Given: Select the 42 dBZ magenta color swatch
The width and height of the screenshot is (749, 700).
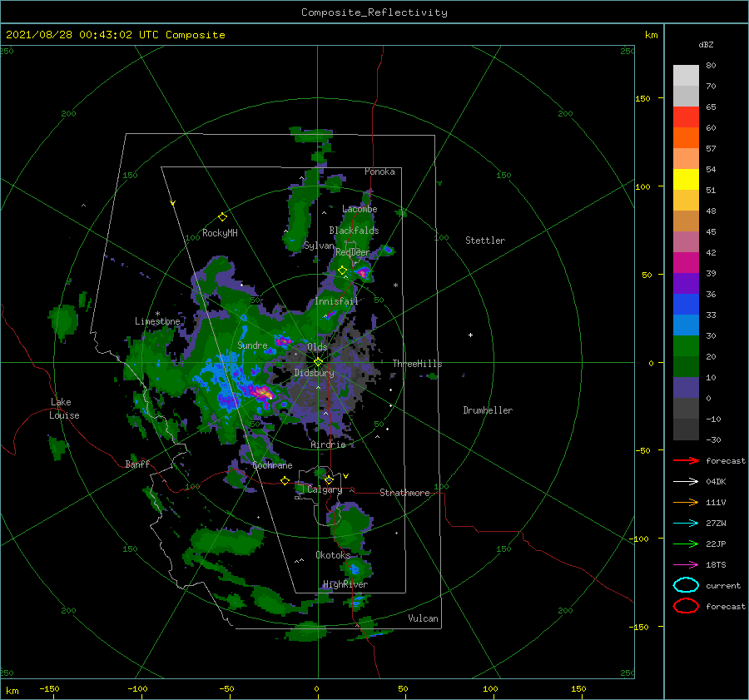Looking at the screenshot, I should click(x=686, y=262).
